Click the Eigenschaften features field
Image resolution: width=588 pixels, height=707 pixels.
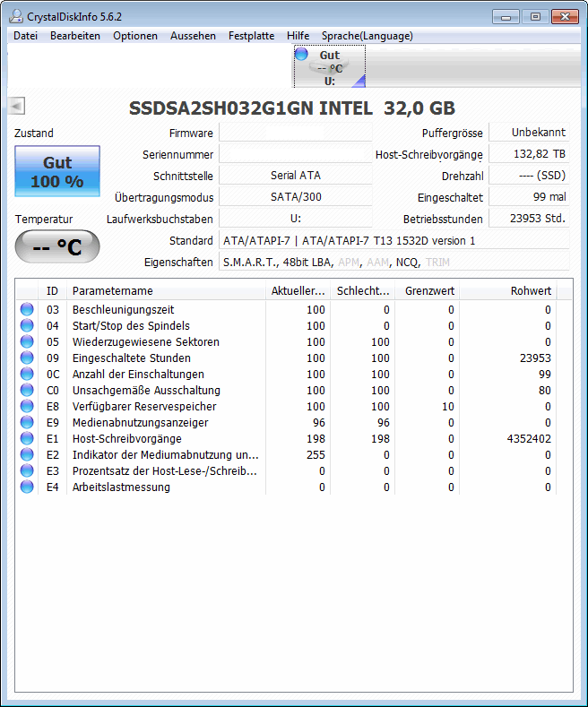[393, 262]
